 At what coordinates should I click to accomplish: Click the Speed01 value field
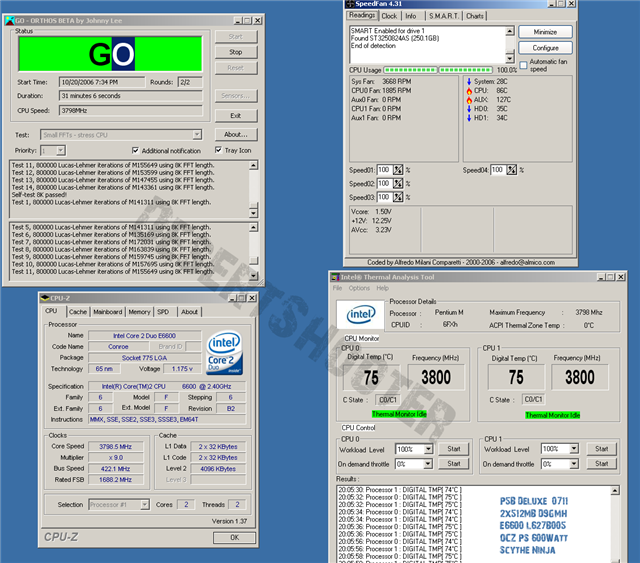click(385, 170)
